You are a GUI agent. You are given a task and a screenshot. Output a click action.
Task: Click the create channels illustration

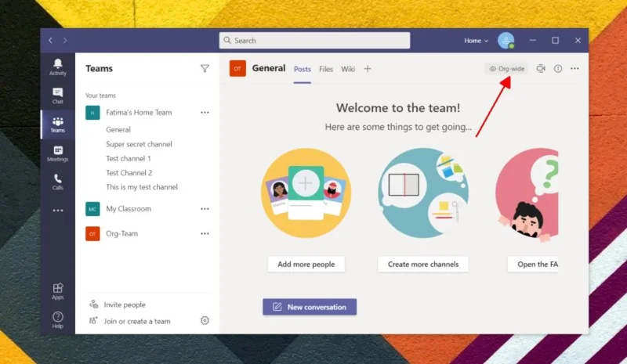coord(423,193)
